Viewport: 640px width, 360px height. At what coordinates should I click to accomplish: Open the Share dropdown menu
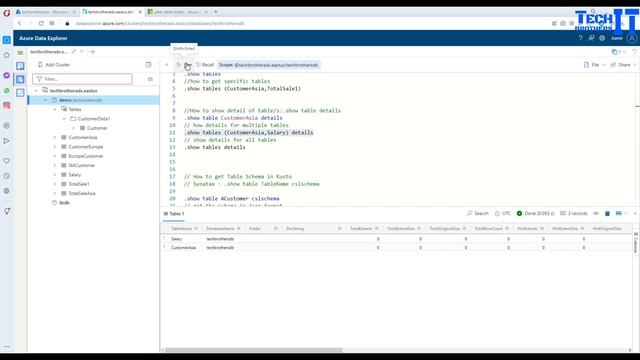pos(623,65)
